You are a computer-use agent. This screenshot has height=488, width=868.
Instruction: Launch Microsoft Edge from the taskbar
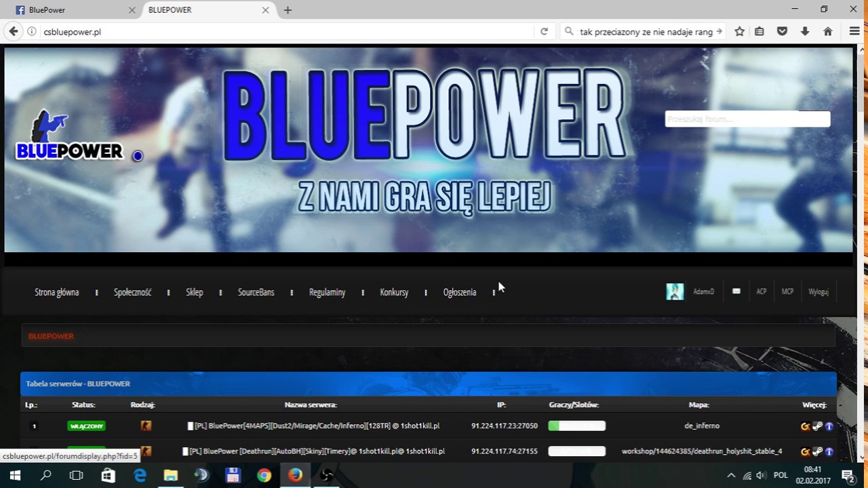click(140, 475)
